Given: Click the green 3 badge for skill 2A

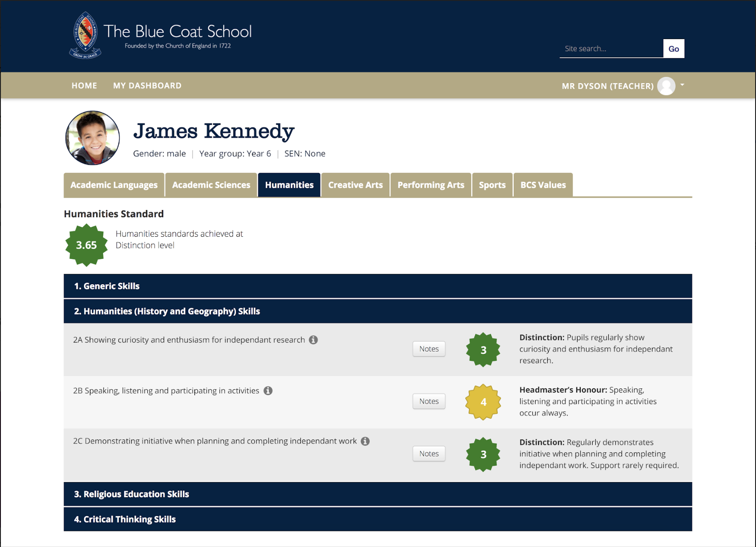Looking at the screenshot, I should (483, 350).
